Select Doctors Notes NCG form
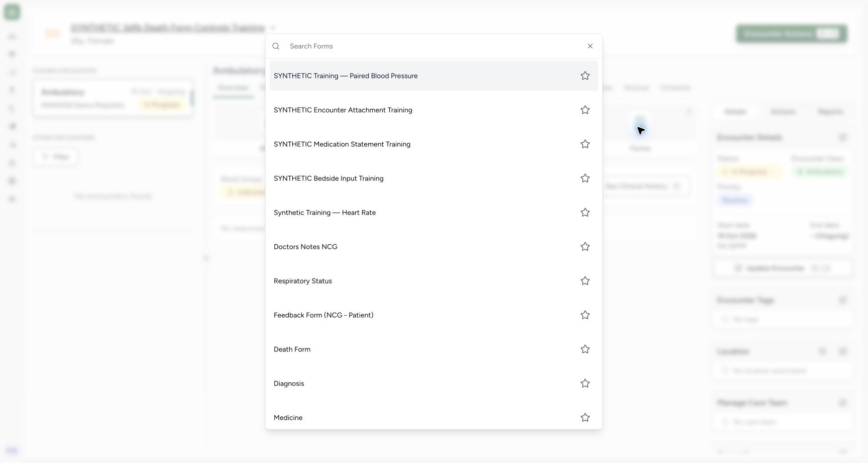This screenshot has width=868, height=463. [x=434, y=247]
